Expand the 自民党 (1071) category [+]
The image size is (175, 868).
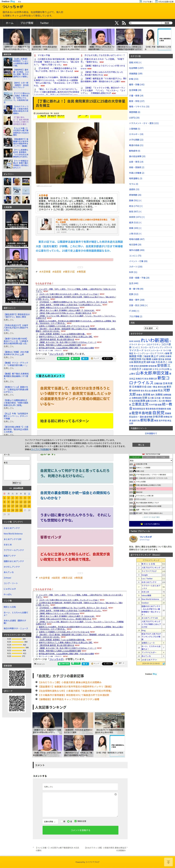pos(143,217)
